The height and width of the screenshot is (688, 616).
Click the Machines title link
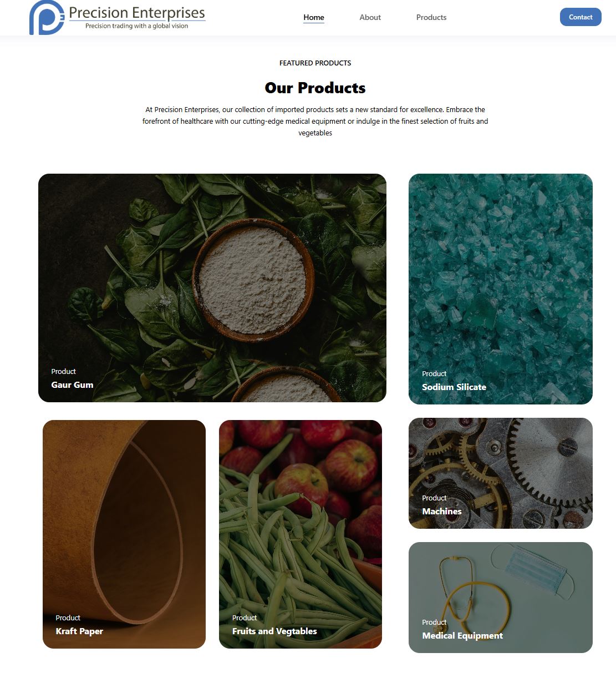[x=442, y=512]
